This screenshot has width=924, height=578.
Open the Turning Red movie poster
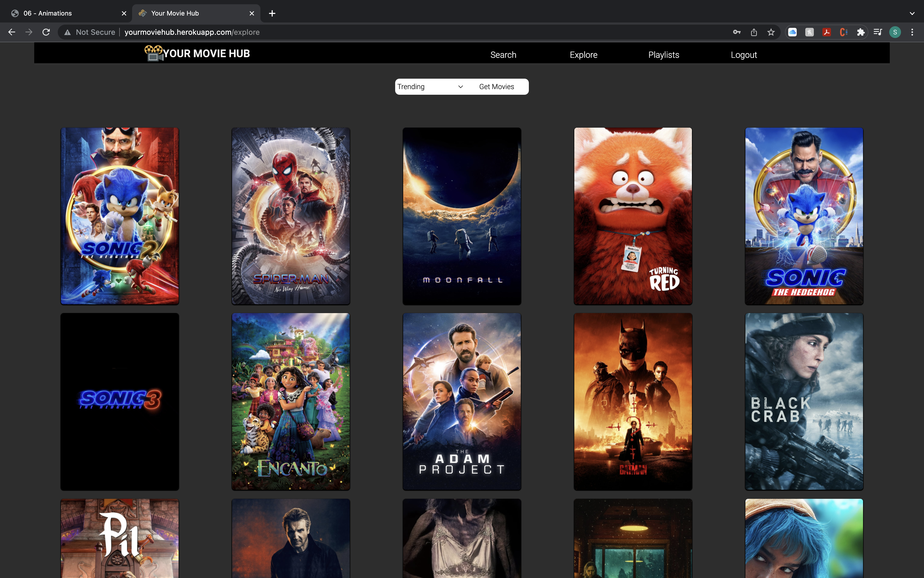tap(633, 216)
